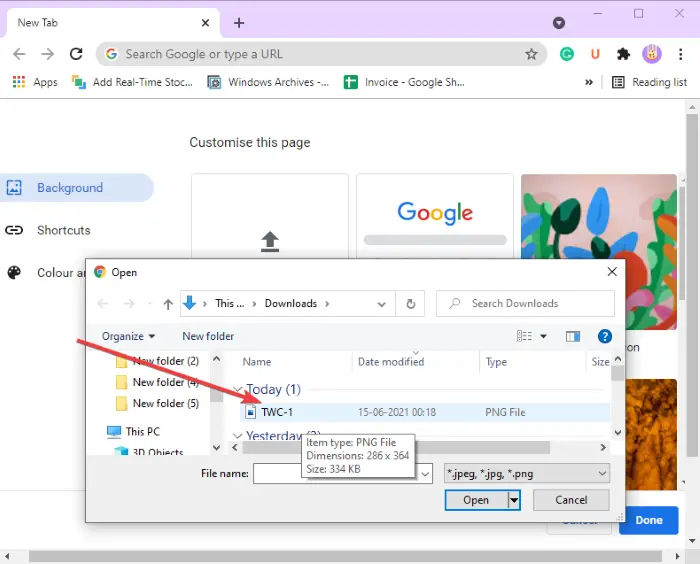Open the view options dropdown arrow
This screenshot has width=700, height=564.
(543, 336)
